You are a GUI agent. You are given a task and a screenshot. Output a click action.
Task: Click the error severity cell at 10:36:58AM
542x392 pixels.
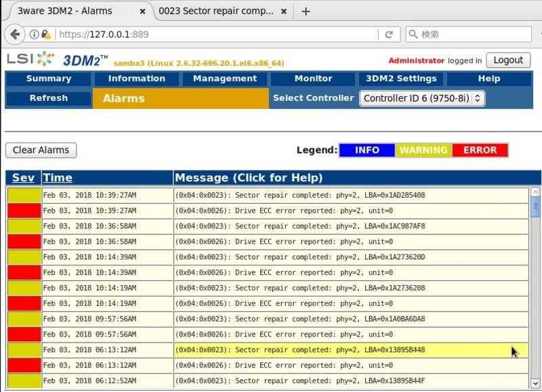pos(24,242)
